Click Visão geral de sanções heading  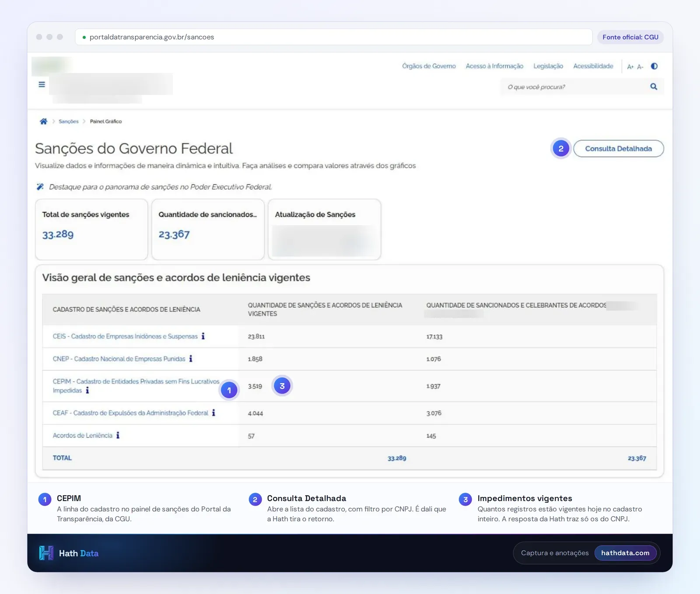[176, 278]
